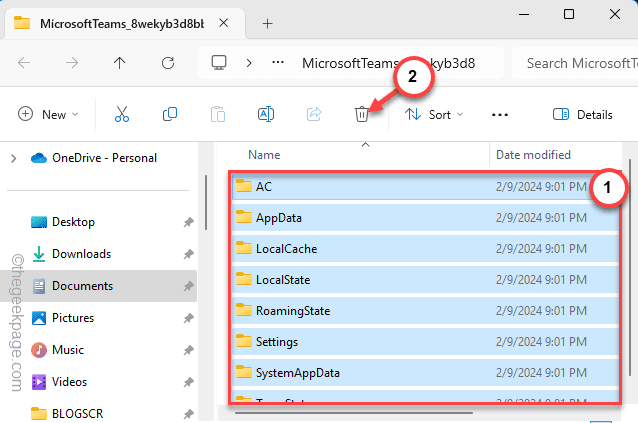Click the pin icon beside Music
638x423 pixels.
click(188, 350)
